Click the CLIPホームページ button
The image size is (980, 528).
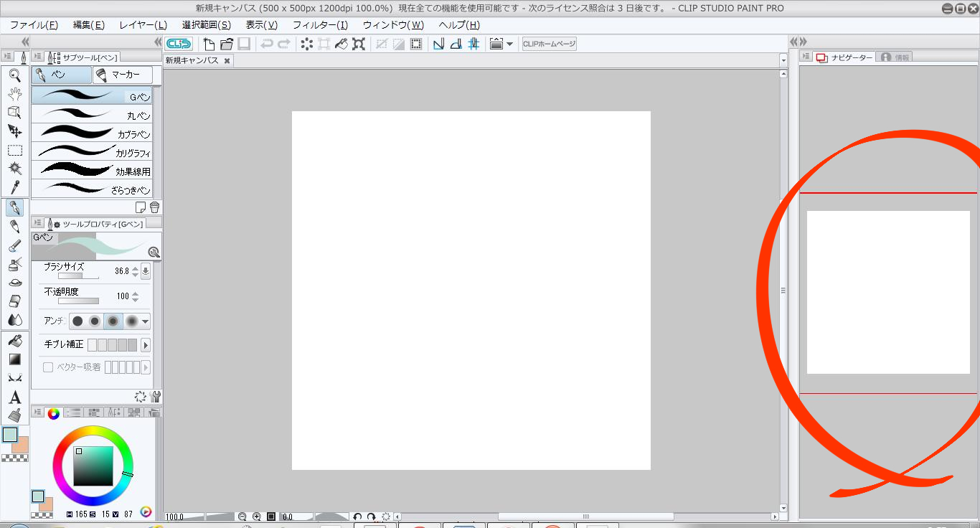click(x=549, y=44)
